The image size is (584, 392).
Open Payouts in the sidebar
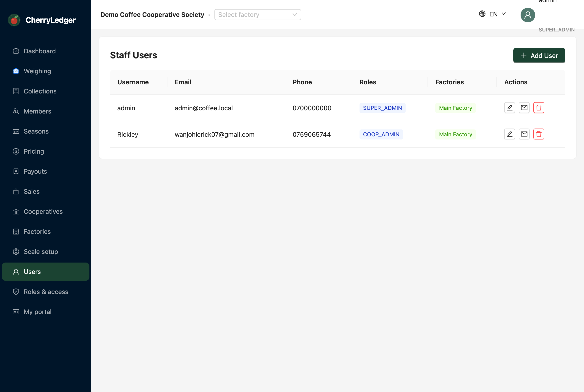[46, 171]
